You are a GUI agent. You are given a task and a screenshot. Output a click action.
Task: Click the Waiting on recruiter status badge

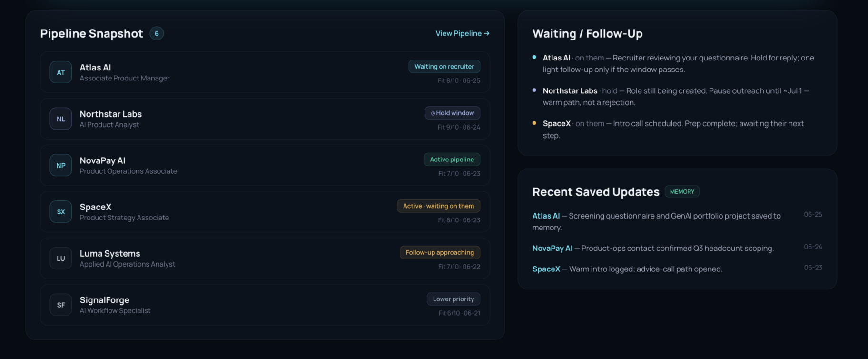click(x=444, y=67)
